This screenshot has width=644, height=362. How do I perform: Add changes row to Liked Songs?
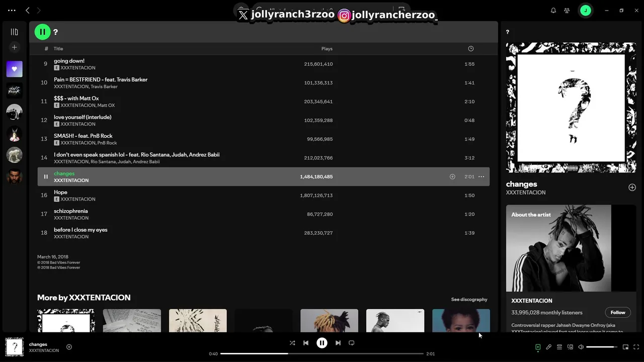(x=452, y=176)
